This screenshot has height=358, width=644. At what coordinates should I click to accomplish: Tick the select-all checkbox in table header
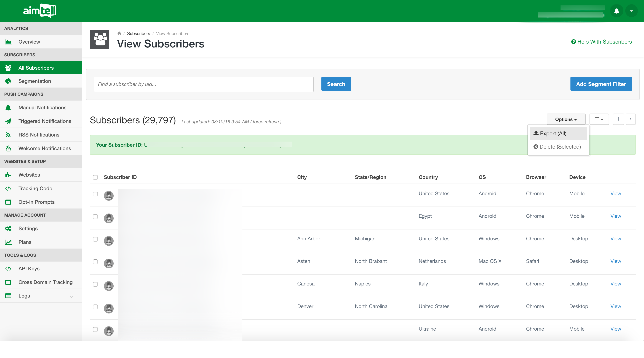95,177
